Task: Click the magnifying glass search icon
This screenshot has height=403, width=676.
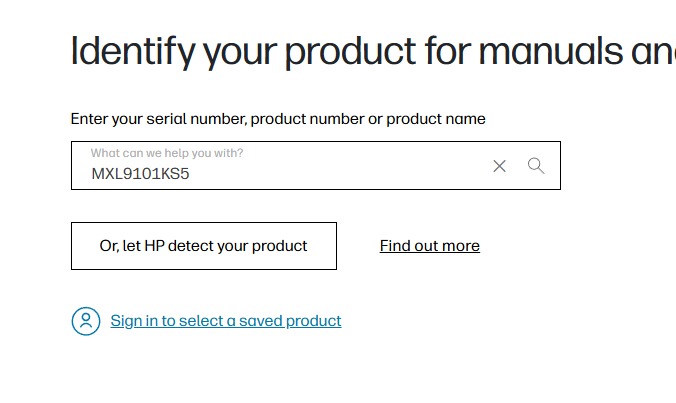Action: pyautogui.click(x=536, y=166)
